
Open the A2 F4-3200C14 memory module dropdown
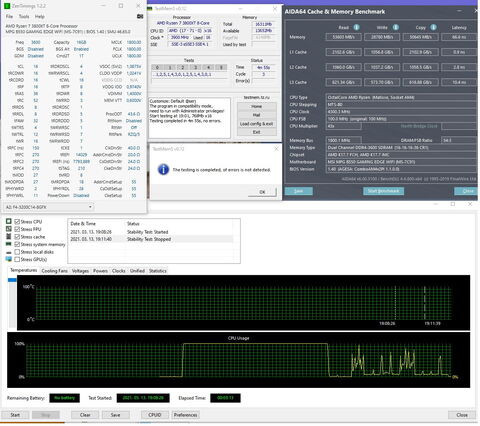click(48, 207)
